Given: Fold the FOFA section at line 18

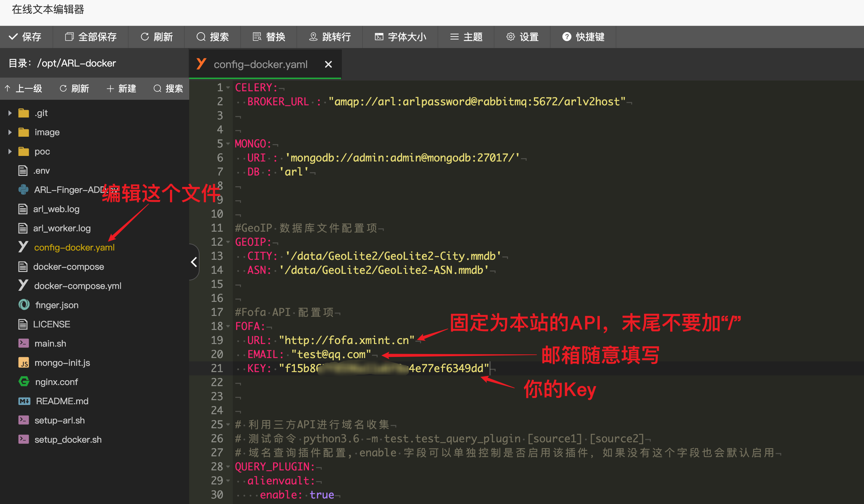Looking at the screenshot, I should tap(228, 326).
